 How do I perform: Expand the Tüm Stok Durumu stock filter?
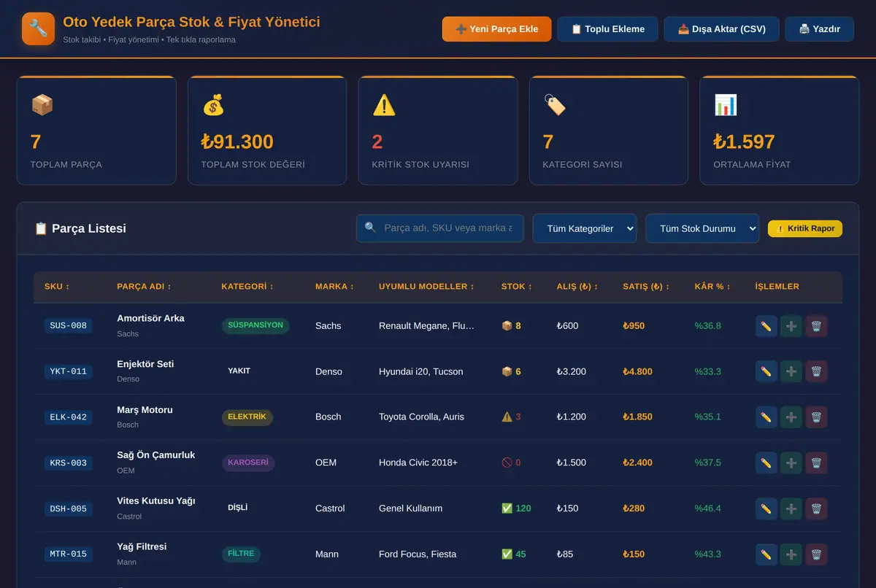[x=702, y=228]
